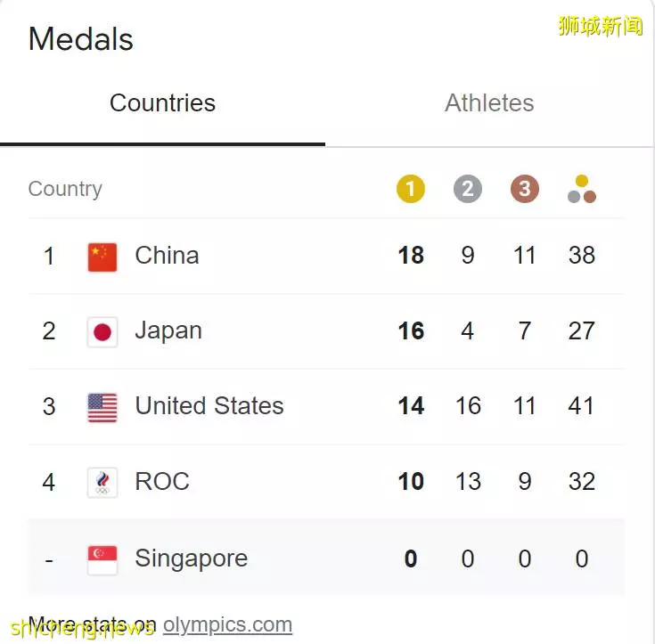The width and height of the screenshot is (655, 644).
Task: Switch to the Athletes tab
Action: click(x=489, y=102)
